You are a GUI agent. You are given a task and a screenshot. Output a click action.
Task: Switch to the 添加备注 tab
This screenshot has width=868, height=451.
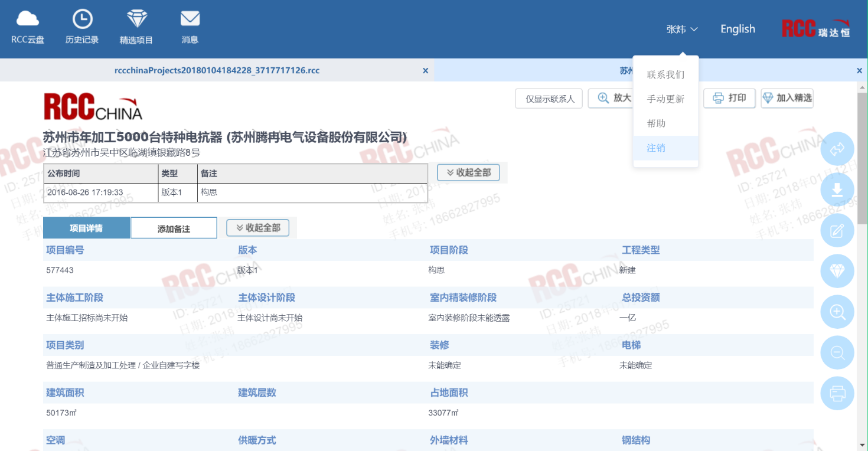point(174,228)
